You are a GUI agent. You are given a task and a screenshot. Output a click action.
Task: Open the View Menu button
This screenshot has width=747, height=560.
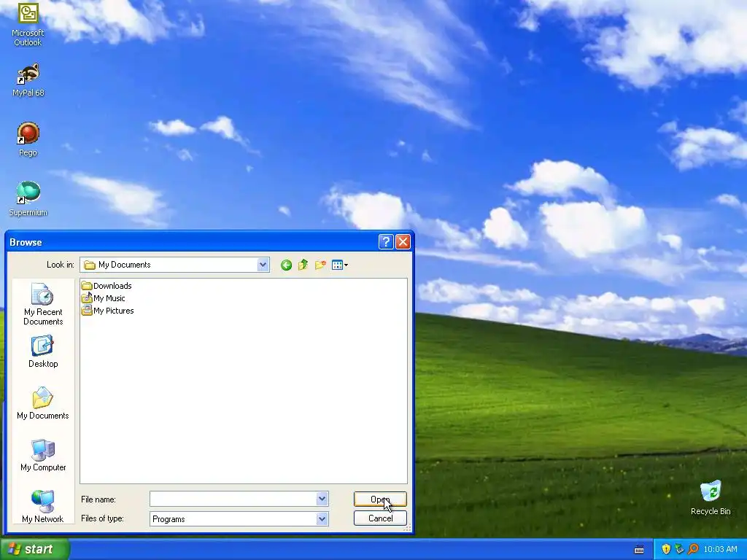coord(340,265)
